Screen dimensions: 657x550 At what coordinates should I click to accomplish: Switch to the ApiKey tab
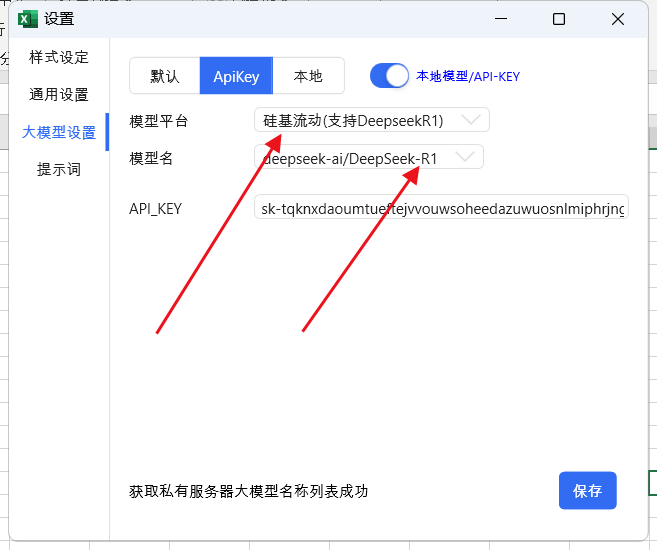coord(236,76)
